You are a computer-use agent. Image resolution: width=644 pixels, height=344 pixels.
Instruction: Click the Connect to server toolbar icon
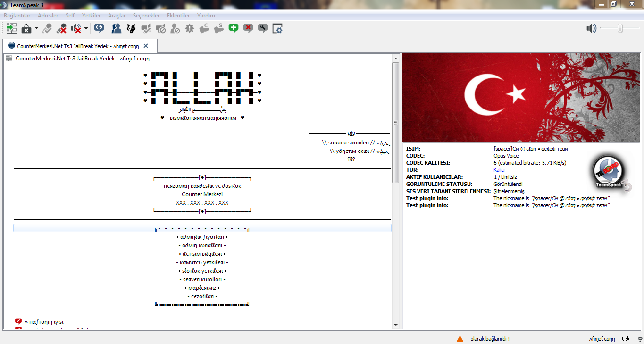(x=11, y=28)
